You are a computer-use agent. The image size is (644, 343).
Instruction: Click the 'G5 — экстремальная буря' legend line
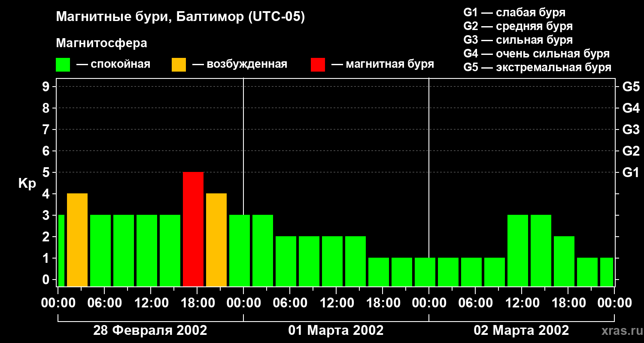[537, 67]
